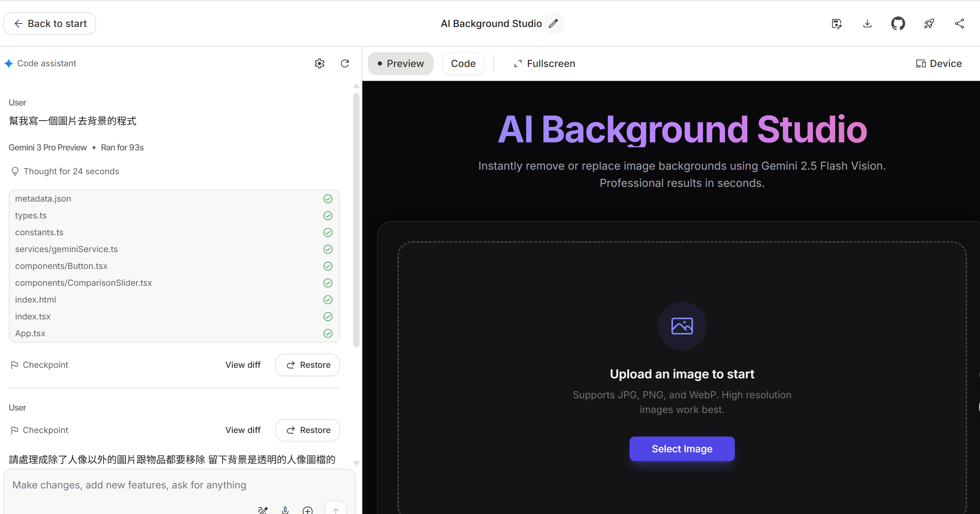This screenshot has width=980, height=514.
Task: Switch to the Preview tab
Action: (401, 63)
